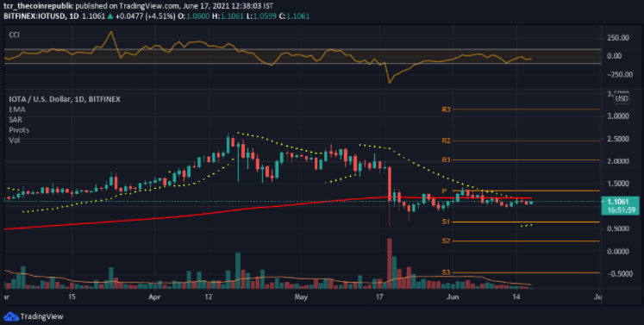
Task: Click the EMA indicator label
Action: (17, 109)
